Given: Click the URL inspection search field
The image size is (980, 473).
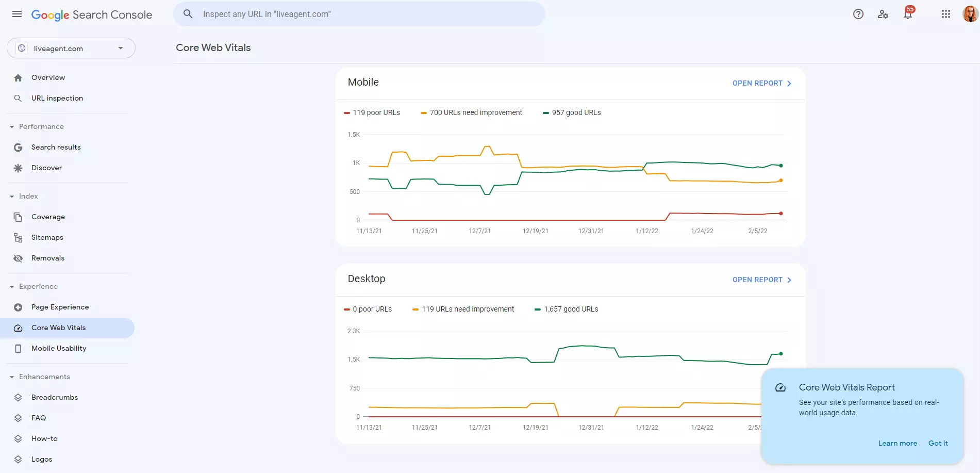Looking at the screenshot, I should tap(359, 14).
